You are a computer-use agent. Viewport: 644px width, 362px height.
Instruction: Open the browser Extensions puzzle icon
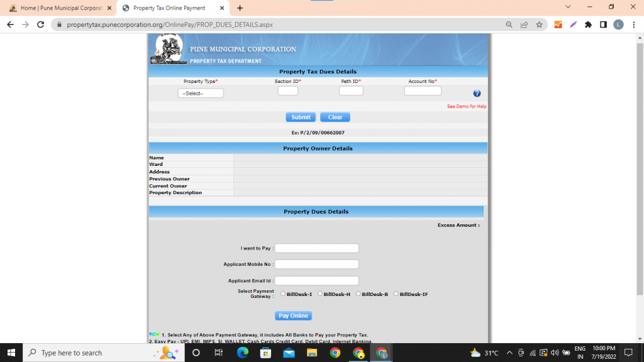pyautogui.click(x=586, y=24)
